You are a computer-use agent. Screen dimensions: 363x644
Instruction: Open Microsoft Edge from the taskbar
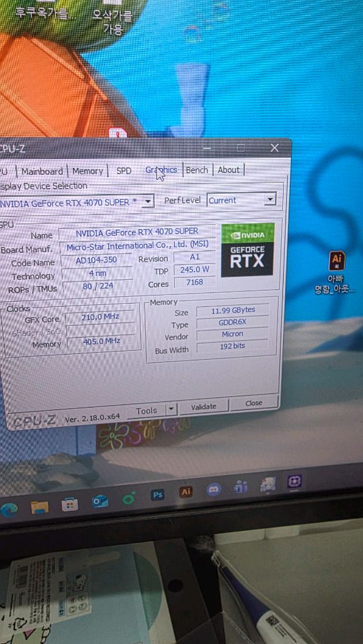pyautogui.click(x=9, y=509)
